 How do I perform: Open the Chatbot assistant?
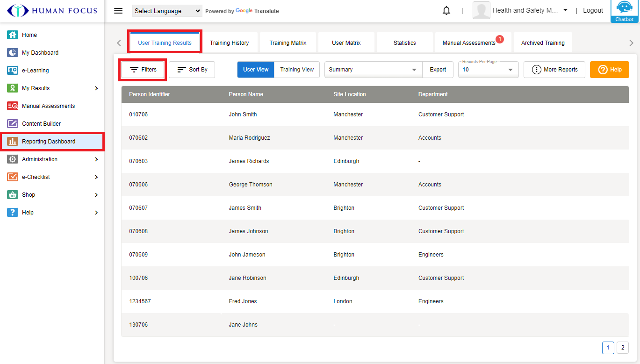click(x=625, y=11)
